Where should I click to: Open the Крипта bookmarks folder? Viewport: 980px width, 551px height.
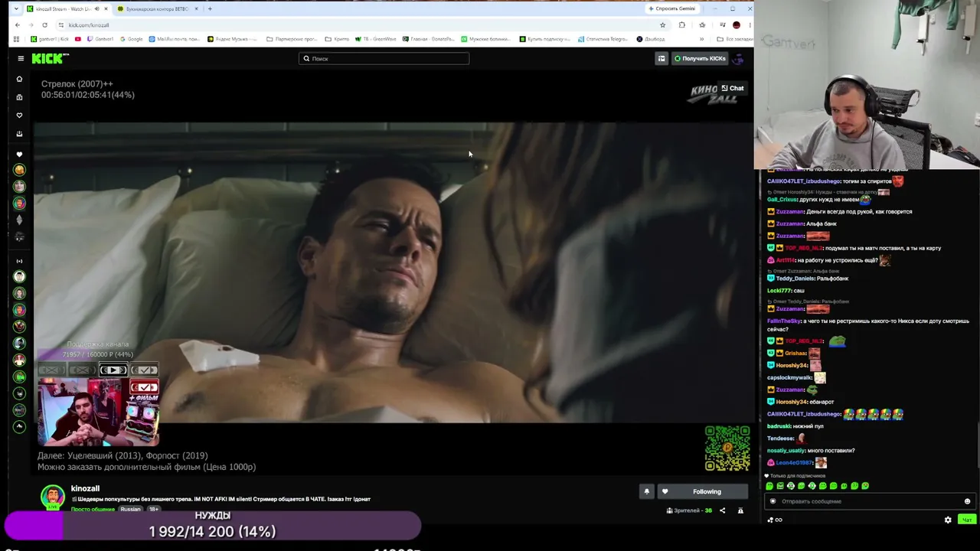pyautogui.click(x=338, y=39)
